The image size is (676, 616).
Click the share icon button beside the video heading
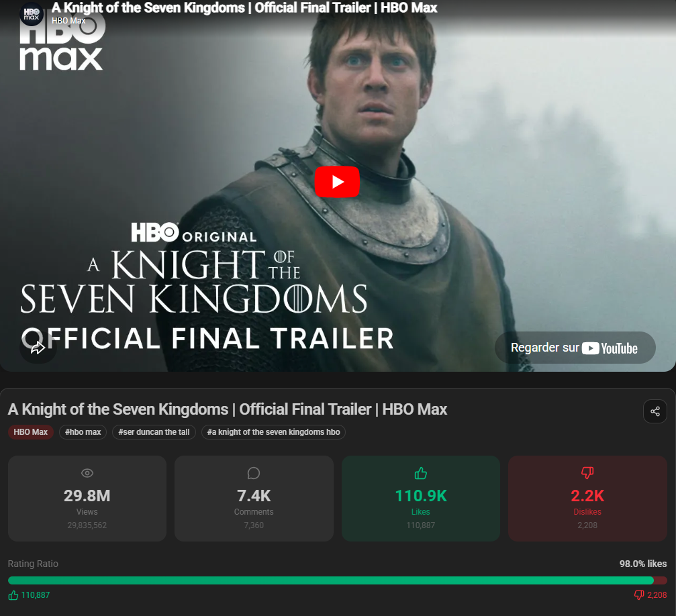pos(655,411)
